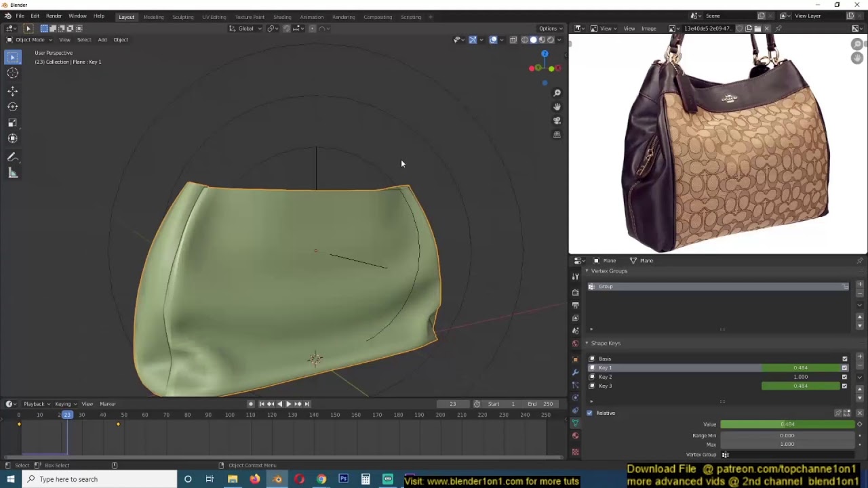Open the Global transform orientation dropdown
This screenshot has width=868, height=488.
tap(245, 28)
